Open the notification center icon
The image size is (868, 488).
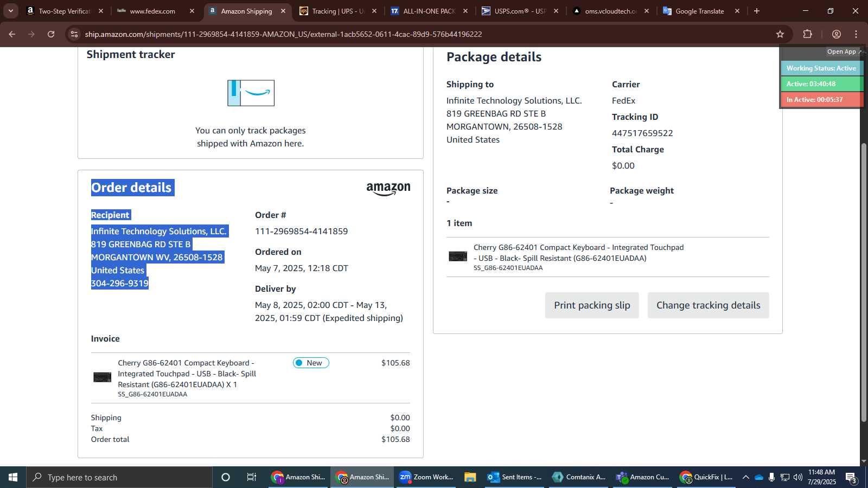851,477
